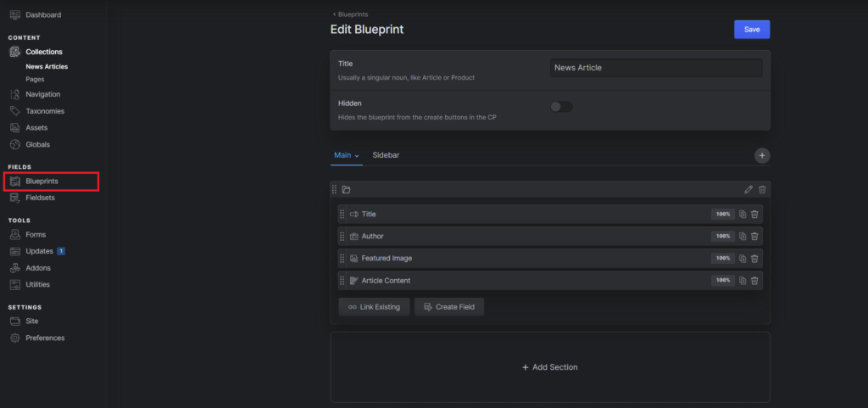
Task: Switch to the Sidebar tab
Action: (386, 155)
